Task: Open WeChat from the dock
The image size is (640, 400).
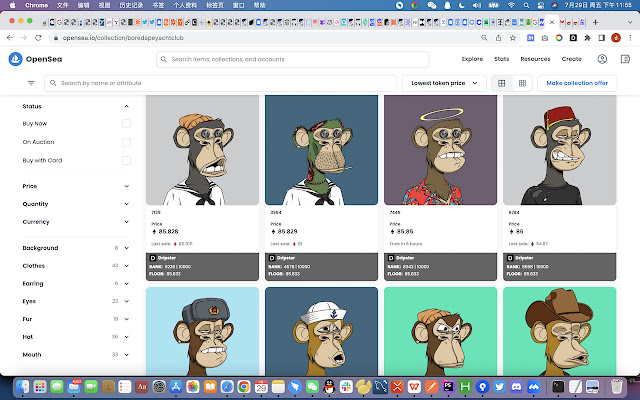Action: [x=312, y=386]
